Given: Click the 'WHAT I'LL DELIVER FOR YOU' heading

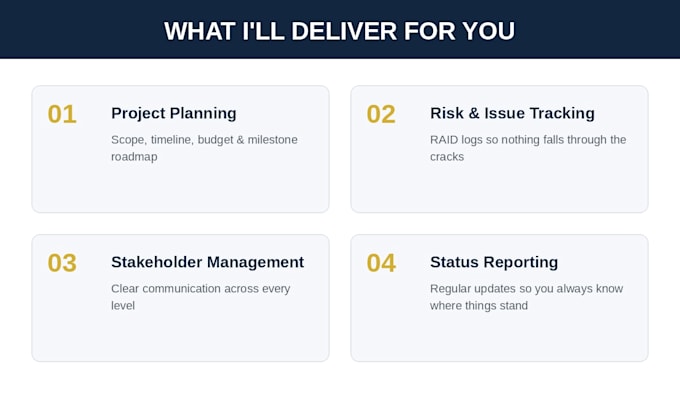Looking at the screenshot, I should (340, 31).
